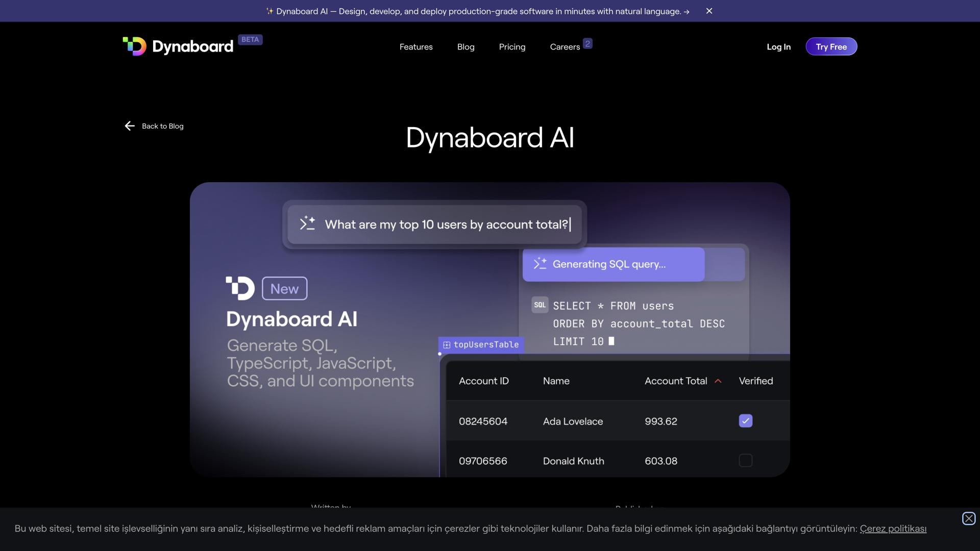Toggle Ada Lovelace's Verified checkbox
Viewport: 980px width, 551px height.
[745, 421]
